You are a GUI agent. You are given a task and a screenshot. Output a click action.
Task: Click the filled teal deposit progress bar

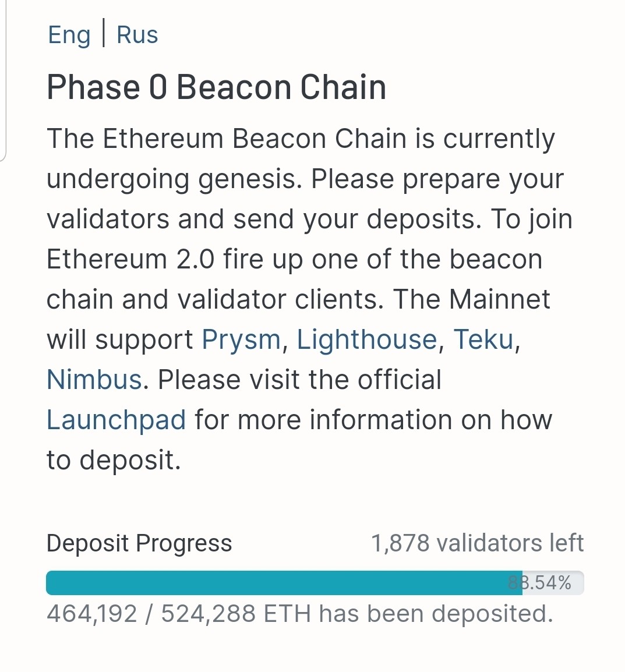[x=280, y=583]
